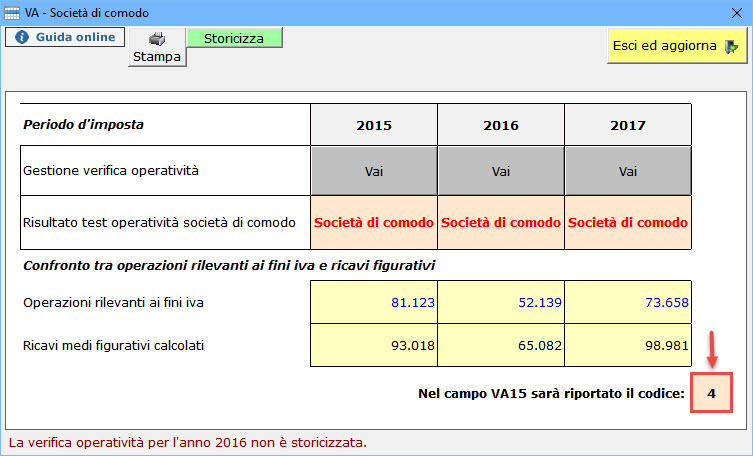753x456 pixels.
Task: Click Nel campo VA15 sarà riportato text
Action: (x=551, y=394)
